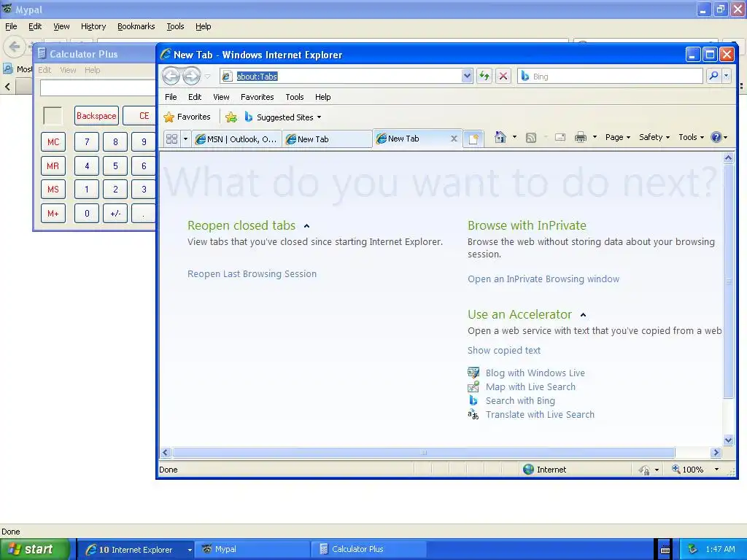Image resolution: width=747 pixels, height=560 pixels.
Task: Collapse Use an Accelerator section
Action: [583, 315]
